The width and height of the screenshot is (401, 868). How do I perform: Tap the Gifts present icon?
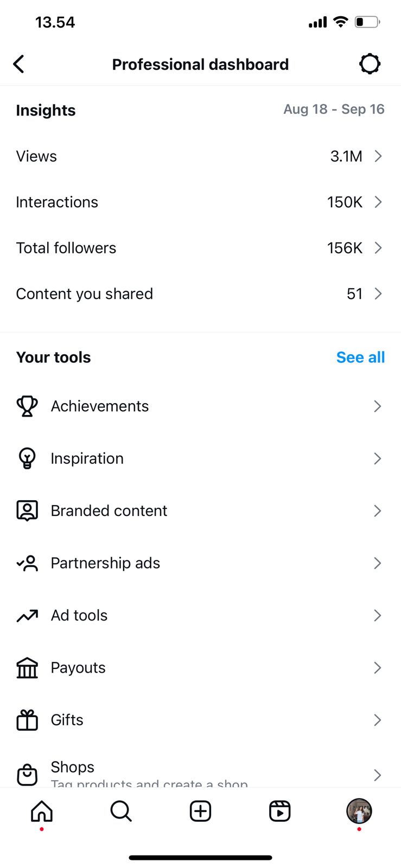tap(27, 720)
